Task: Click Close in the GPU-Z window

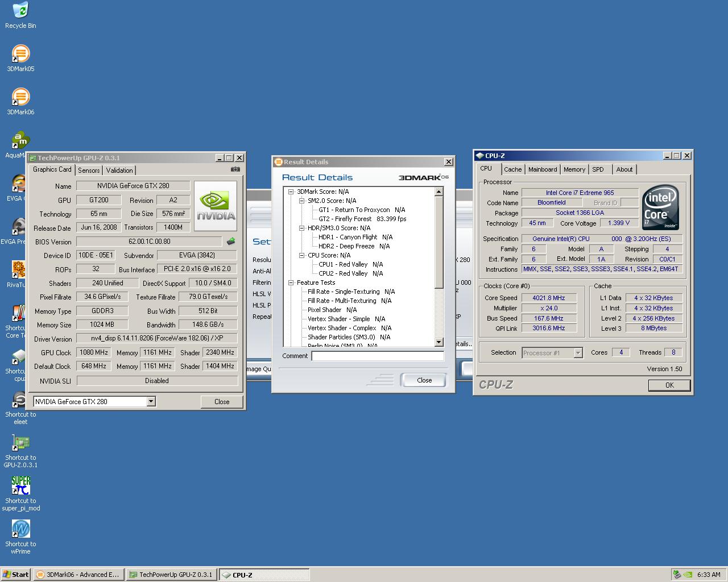Action: pyautogui.click(x=222, y=402)
